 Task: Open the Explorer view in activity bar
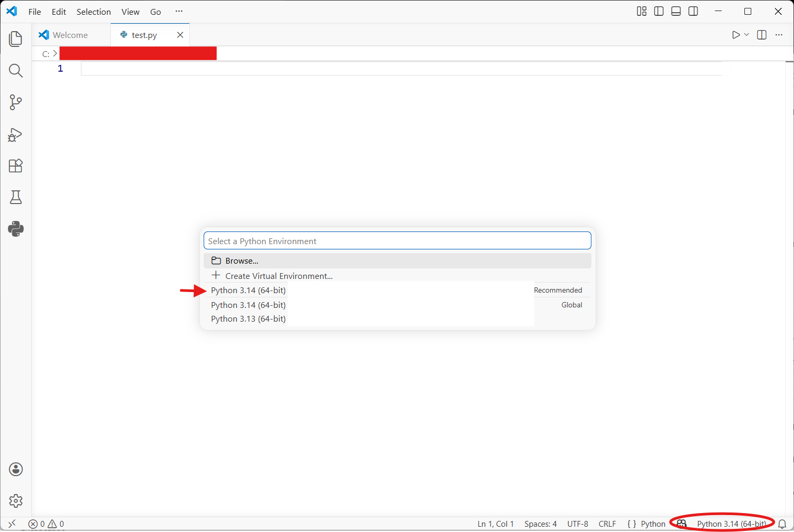(x=16, y=39)
